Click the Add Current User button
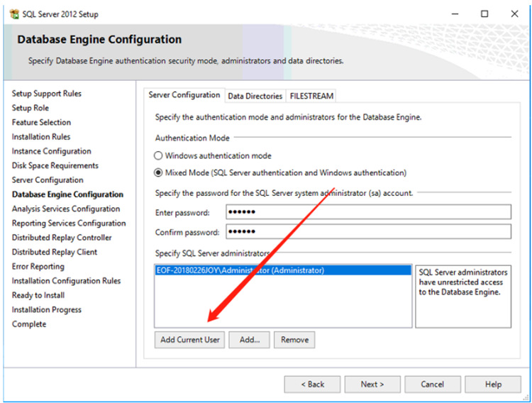 pyautogui.click(x=189, y=340)
